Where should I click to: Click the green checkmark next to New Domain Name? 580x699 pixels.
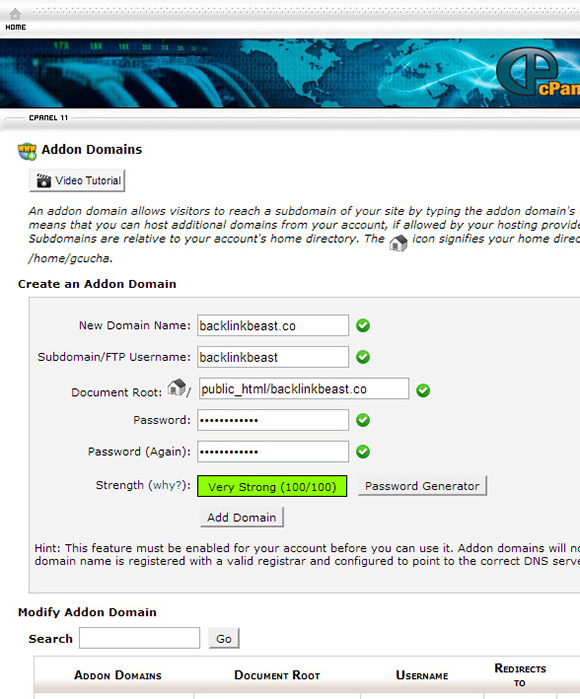click(363, 325)
